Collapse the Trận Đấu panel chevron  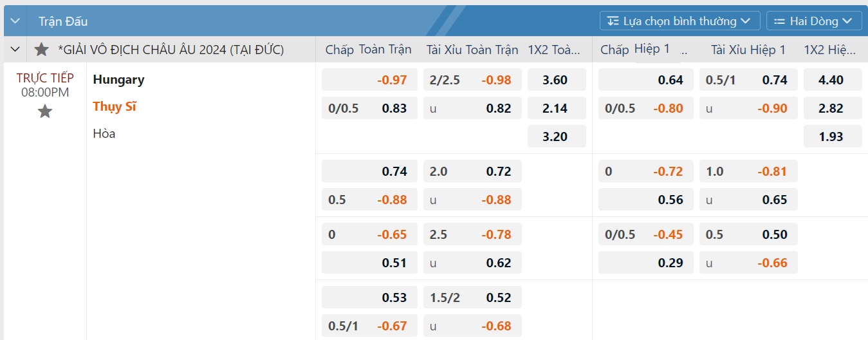(x=15, y=21)
